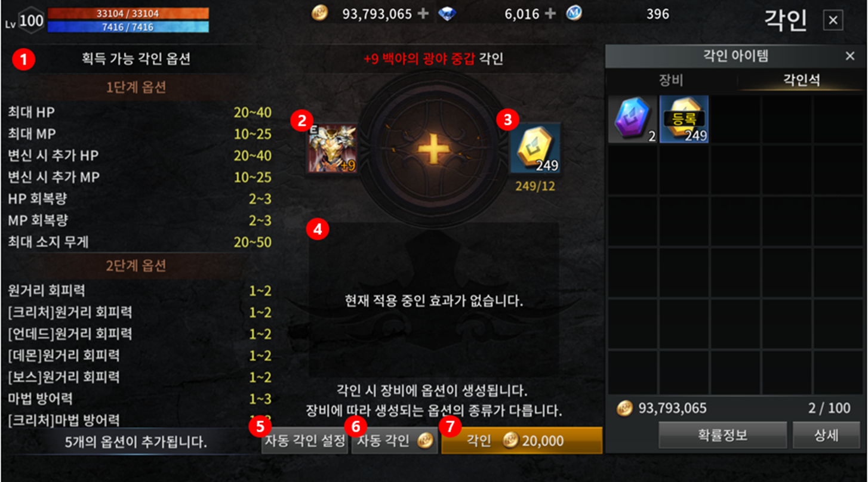Select the registered yellow engraving stone in inventory
This screenshot has height=482, width=868.
click(x=684, y=119)
